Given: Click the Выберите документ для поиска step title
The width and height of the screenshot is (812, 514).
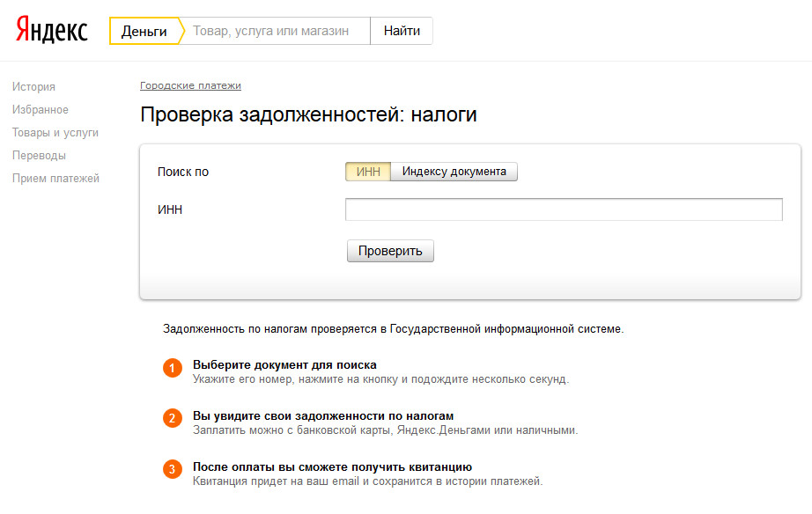Looking at the screenshot, I should click(x=284, y=364).
